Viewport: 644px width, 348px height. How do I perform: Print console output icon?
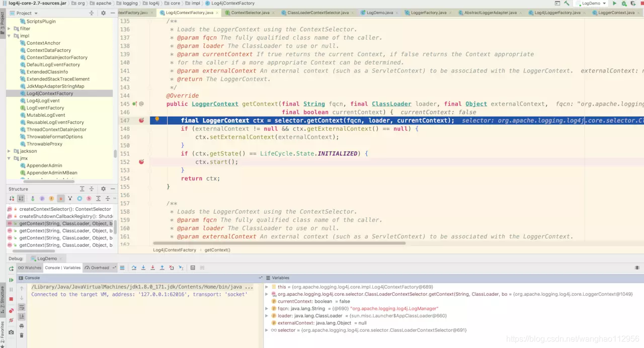[22, 326]
